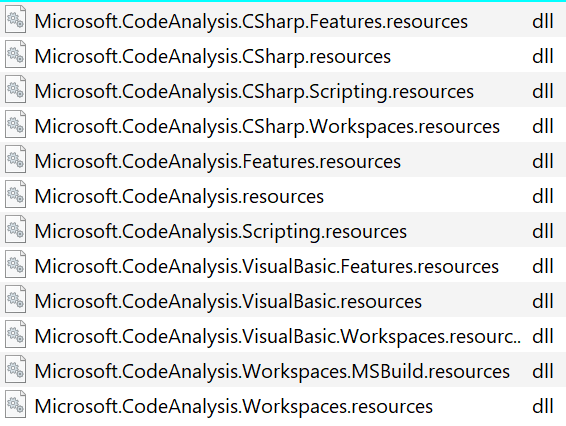Image resolution: width=566 pixels, height=426 pixels.
Task: Click the Microsoft.CodeAnalysis.VisualBasic.resources file icon
Action: pos(16,300)
